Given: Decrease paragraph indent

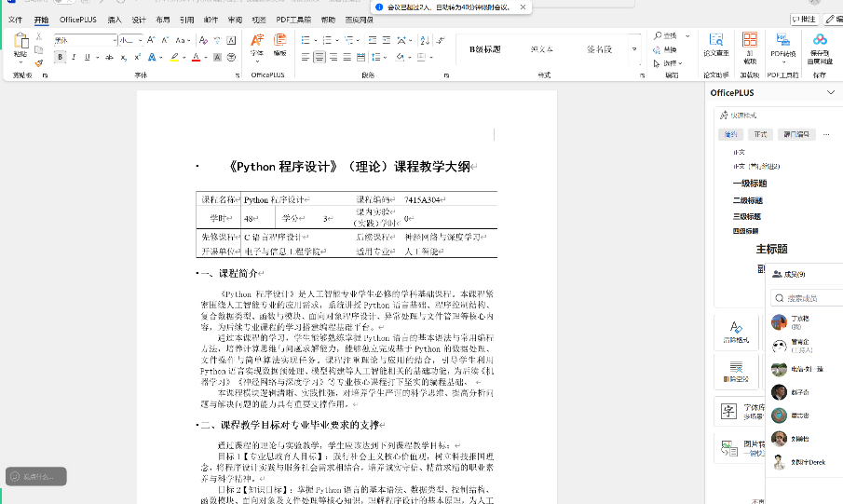Looking at the screenshot, I should 373,40.
